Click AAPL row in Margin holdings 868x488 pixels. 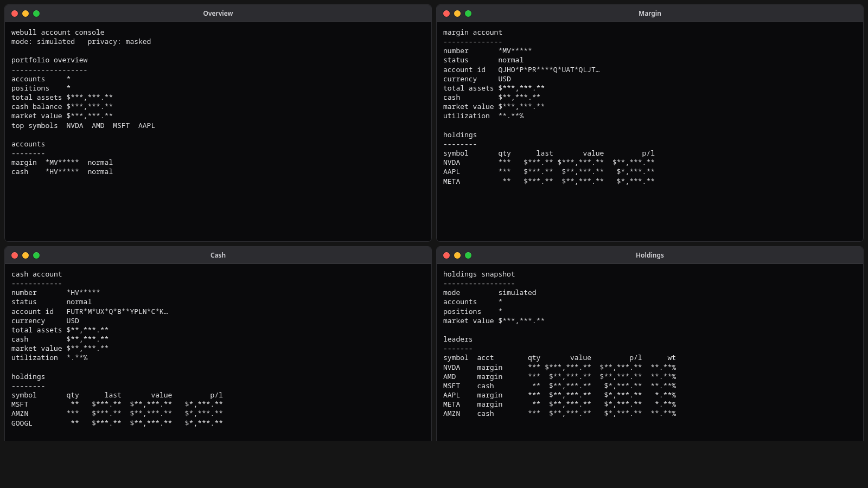pyautogui.click(x=549, y=172)
